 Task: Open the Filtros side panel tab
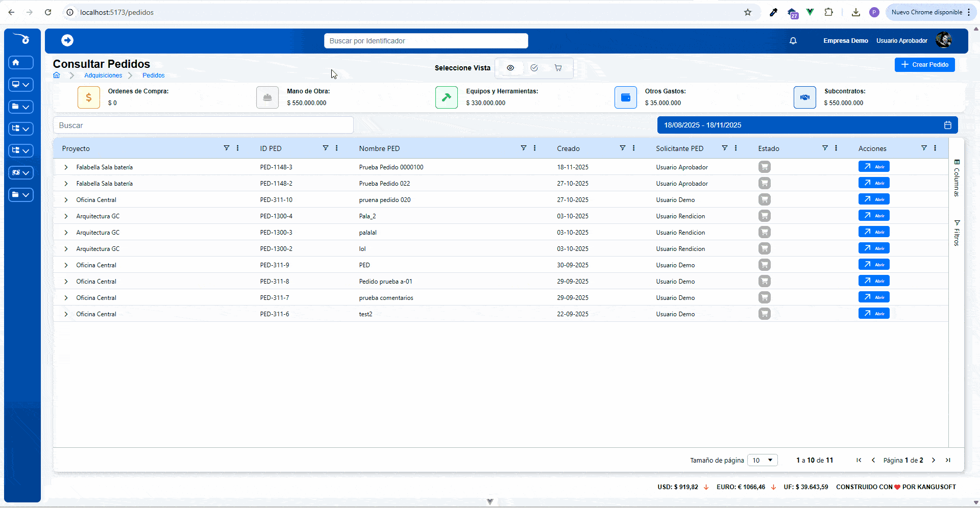[x=957, y=233]
